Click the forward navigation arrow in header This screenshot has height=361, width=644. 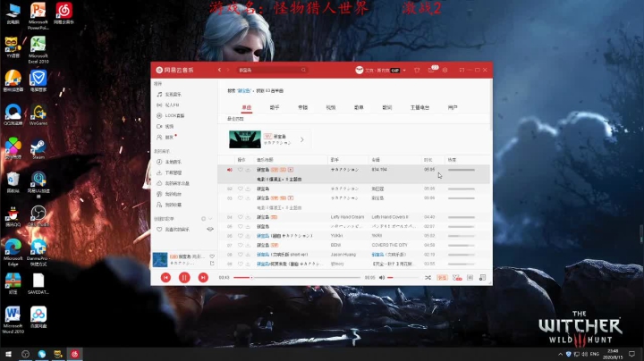(228, 71)
